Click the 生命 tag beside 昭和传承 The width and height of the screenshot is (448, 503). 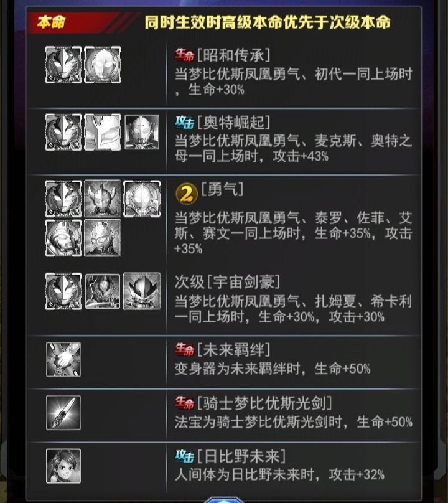click(184, 55)
